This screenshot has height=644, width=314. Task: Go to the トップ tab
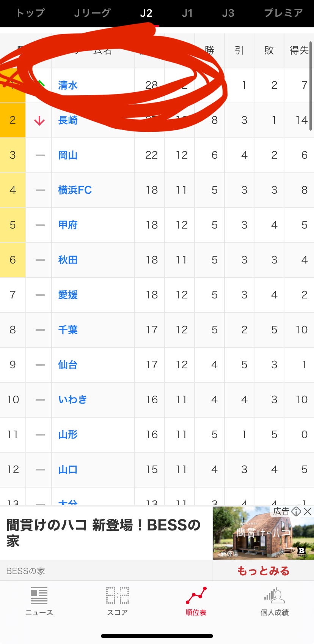30,13
